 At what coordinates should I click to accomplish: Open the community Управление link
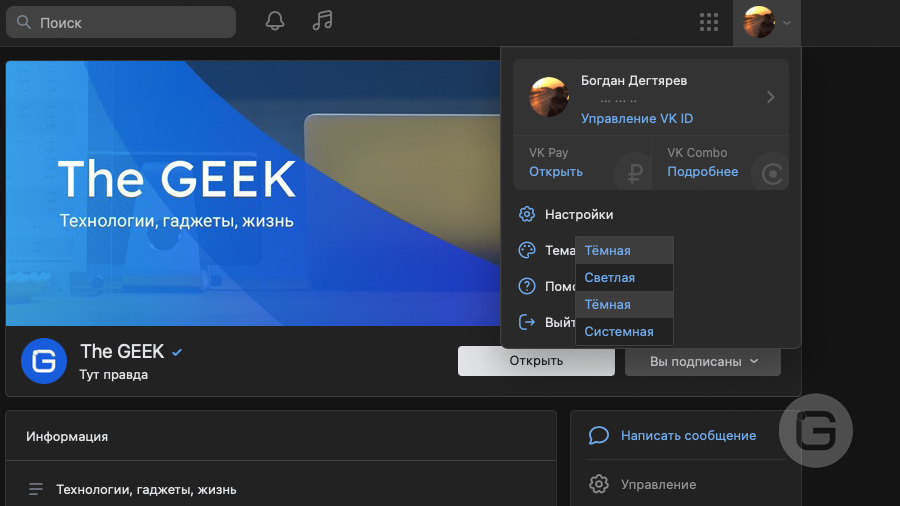pos(658,484)
